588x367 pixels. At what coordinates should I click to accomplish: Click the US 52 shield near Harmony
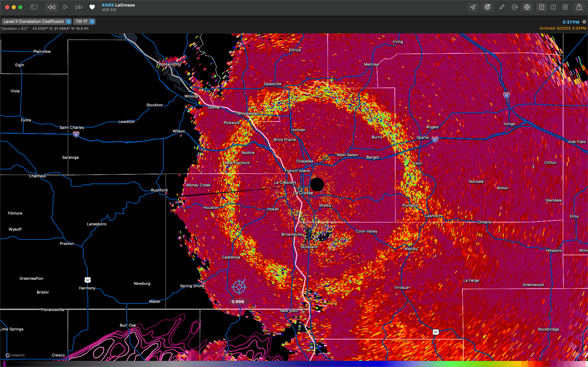point(88,280)
